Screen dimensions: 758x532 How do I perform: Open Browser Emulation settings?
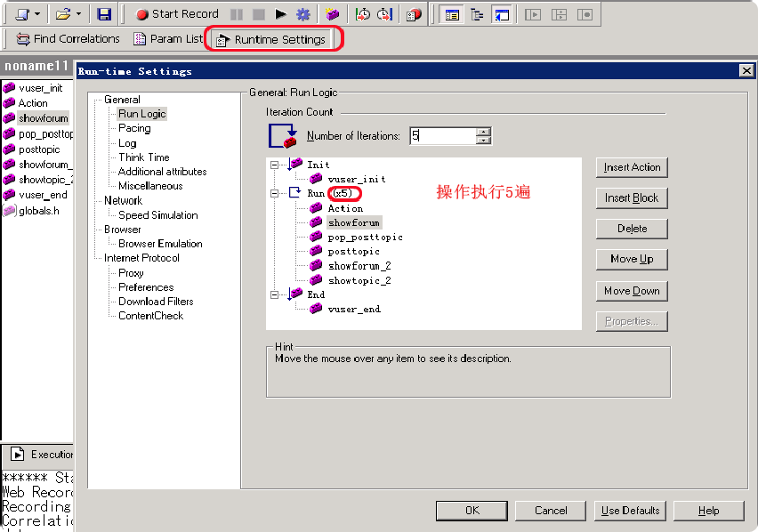160,244
